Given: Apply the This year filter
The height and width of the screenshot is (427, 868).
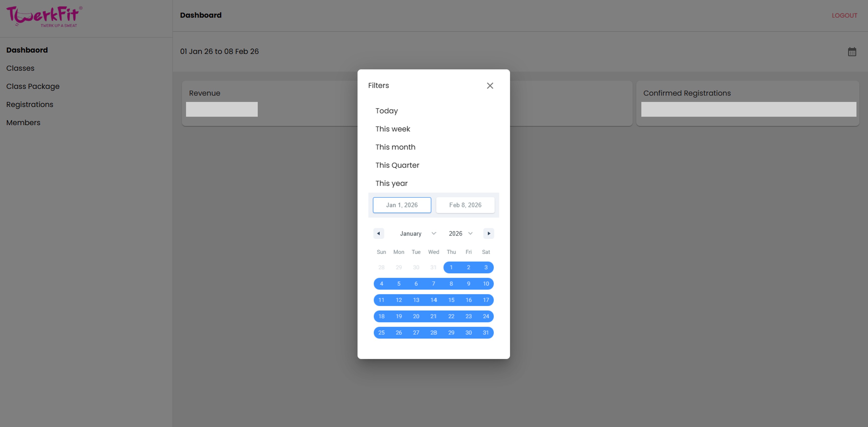Looking at the screenshot, I should 391,184.
